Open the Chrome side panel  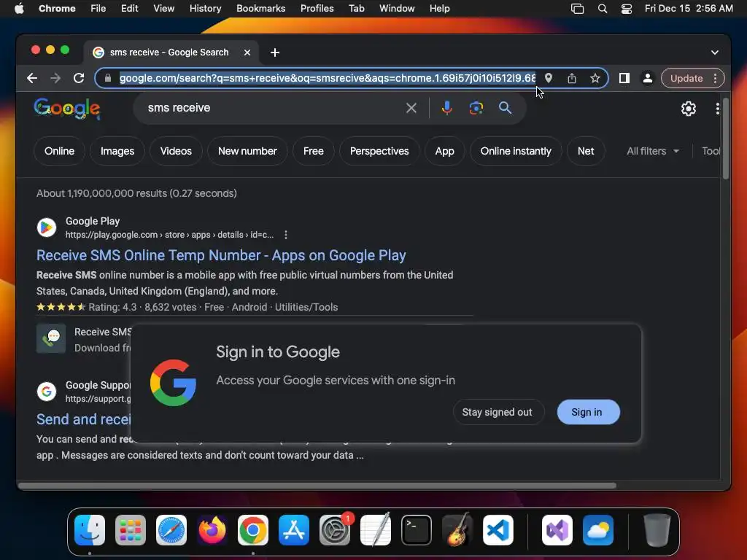(624, 78)
